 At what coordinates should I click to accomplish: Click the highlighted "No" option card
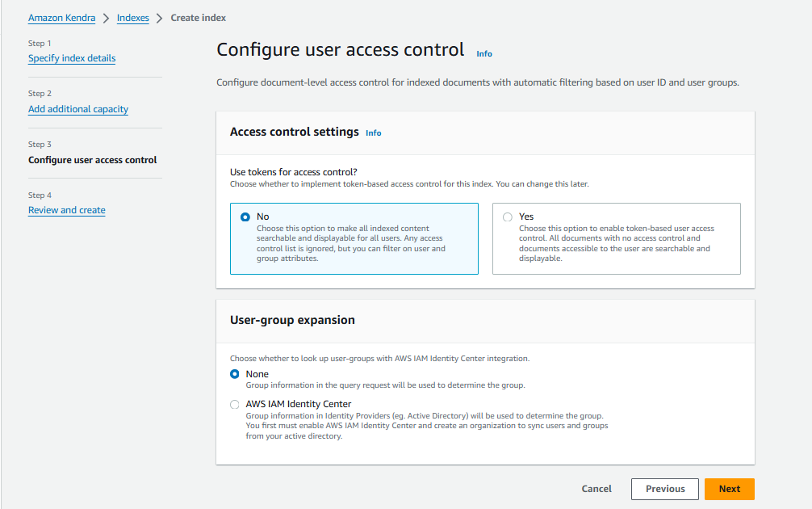click(x=354, y=238)
